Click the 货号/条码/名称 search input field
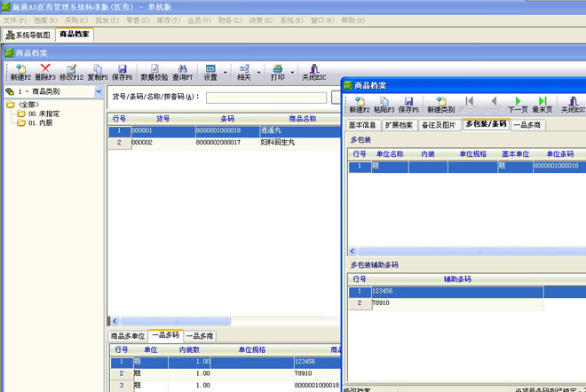586x392 pixels. point(266,98)
